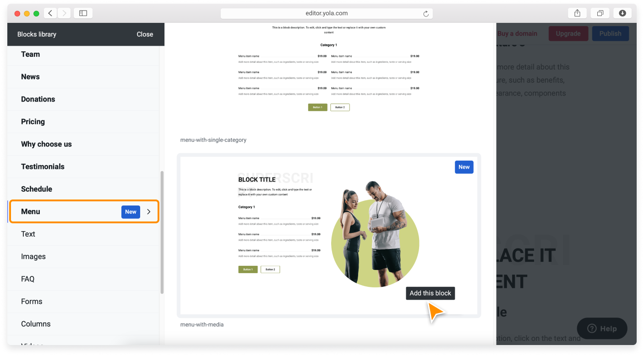
Task: Click the editor.yola.com address bar
Action: click(x=326, y=13)
